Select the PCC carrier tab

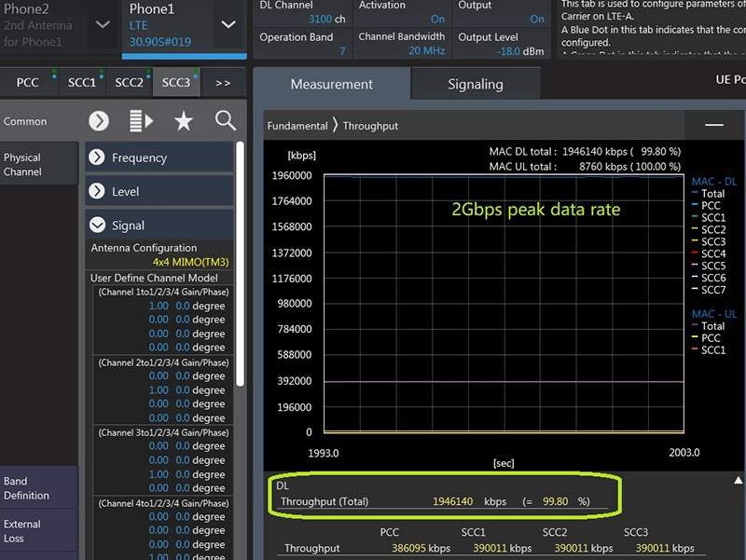[28, 83]
